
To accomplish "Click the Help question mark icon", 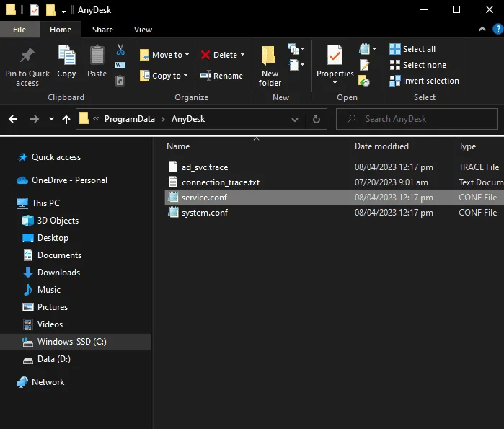I will click(498, 30).
